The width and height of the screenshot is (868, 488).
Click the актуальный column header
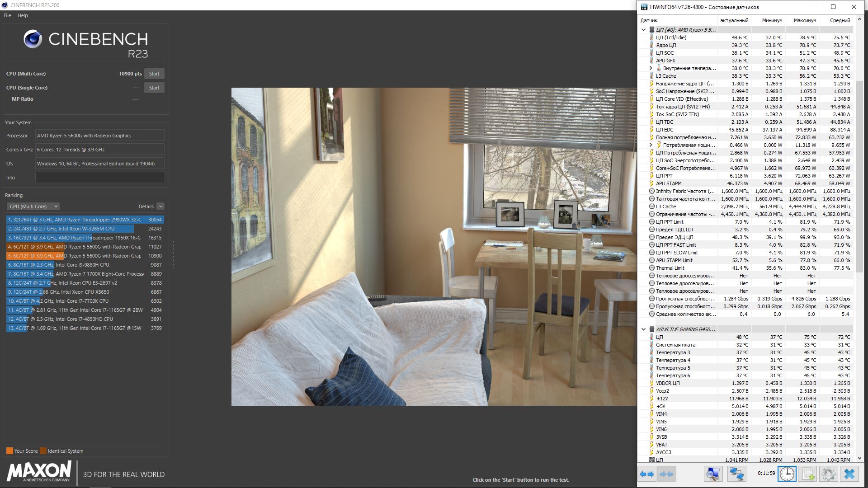point(734,20)
